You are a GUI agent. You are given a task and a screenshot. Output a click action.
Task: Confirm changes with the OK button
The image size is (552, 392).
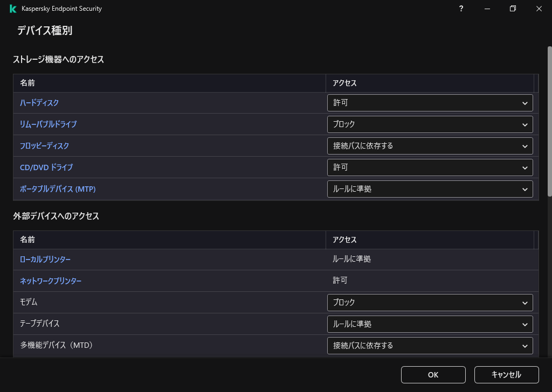(x=433, y=375)
